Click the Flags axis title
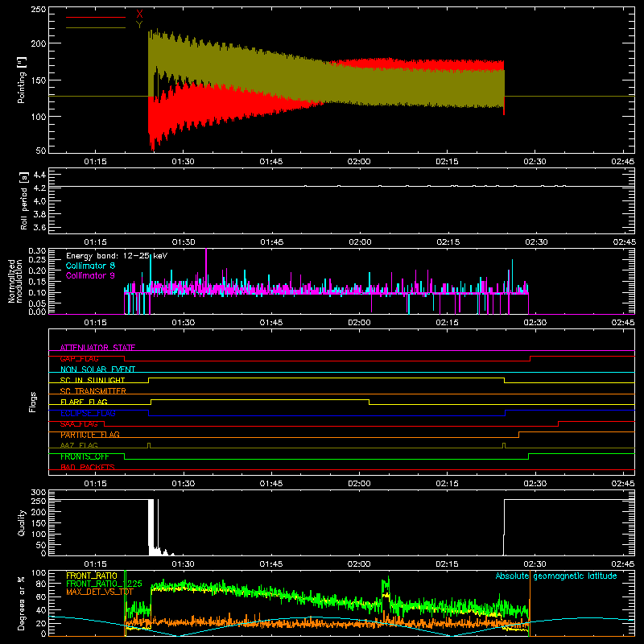The image size is (644, 644). coord(32,402)
